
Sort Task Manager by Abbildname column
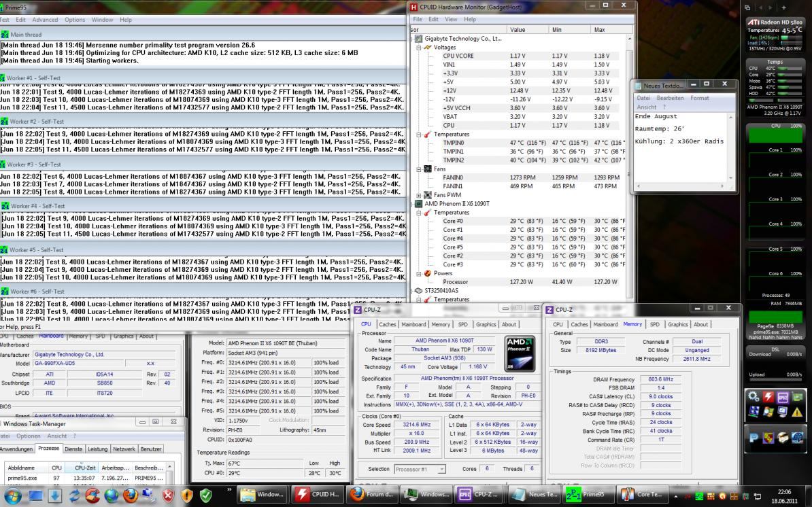click(26, 468)
